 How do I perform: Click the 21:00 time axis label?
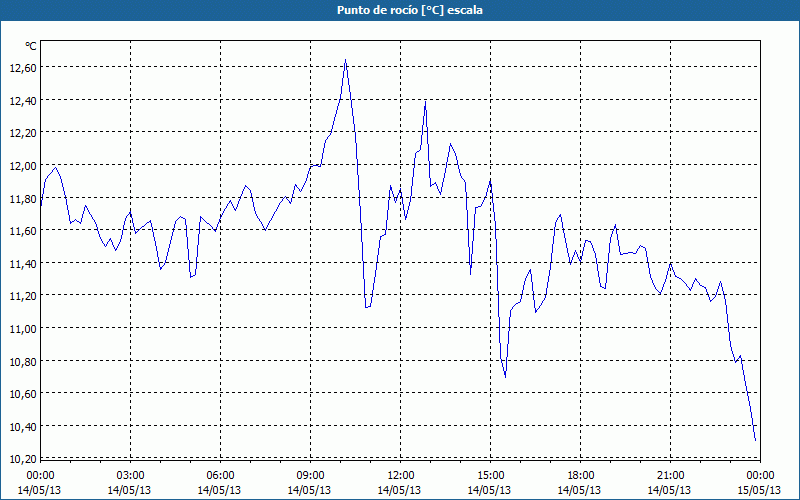pos(670,476)
